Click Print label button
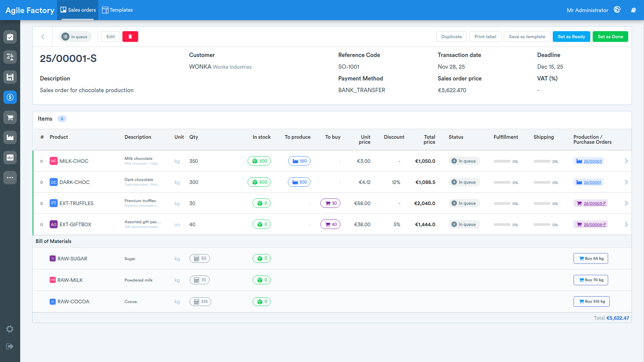Image resolution: width=644 pixels, height=362 pixels. tap(485, 37)
